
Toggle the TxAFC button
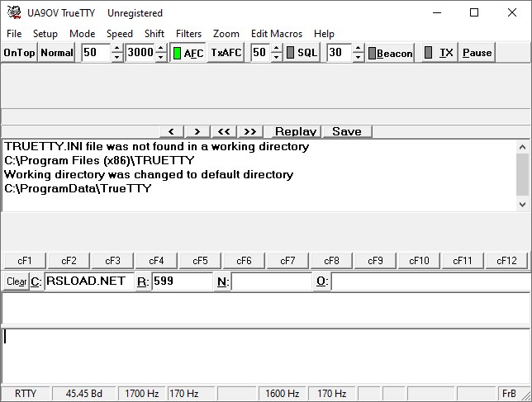pos(226,53)
